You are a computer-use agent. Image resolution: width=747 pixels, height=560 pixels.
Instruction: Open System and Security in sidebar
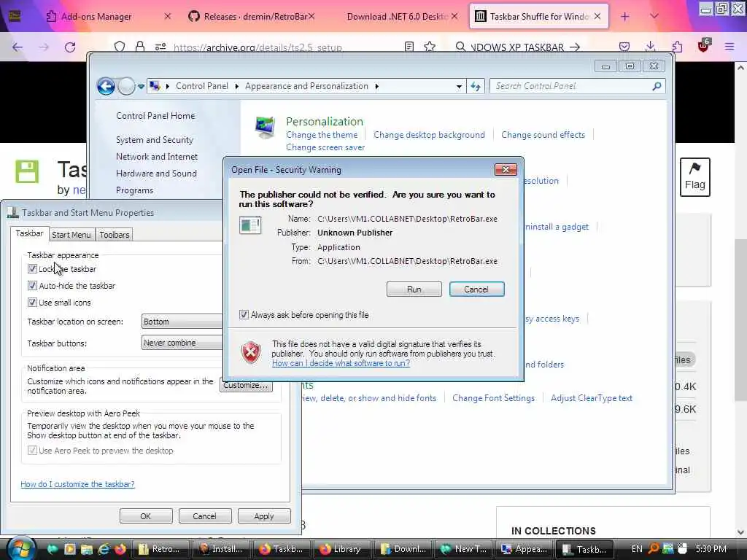(x=155, y=140)
